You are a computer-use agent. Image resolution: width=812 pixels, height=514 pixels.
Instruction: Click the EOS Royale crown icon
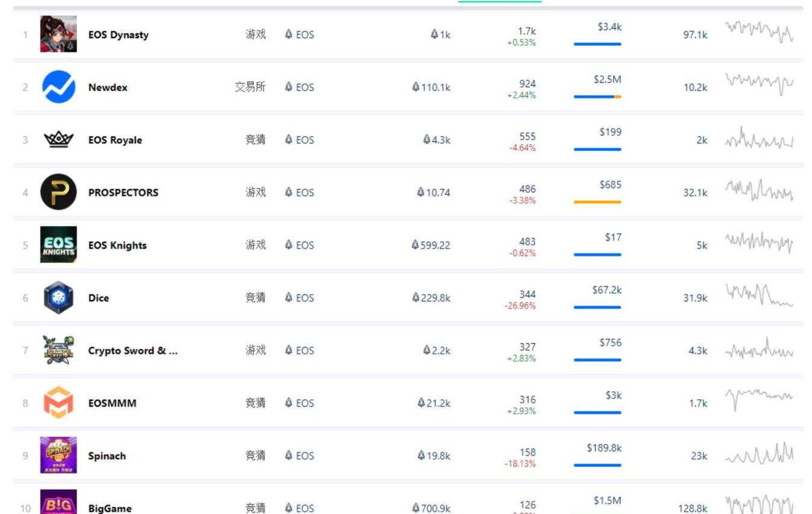pos(58,140)
